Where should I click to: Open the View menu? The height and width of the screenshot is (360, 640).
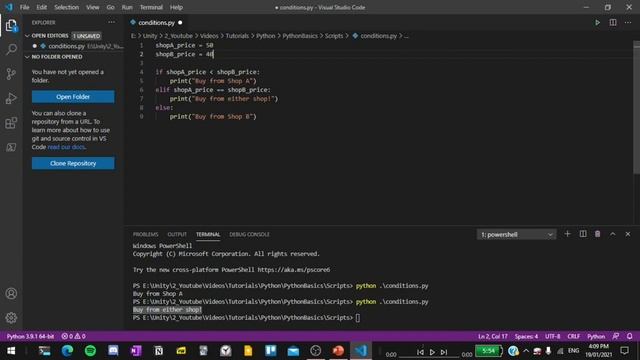[x=93, y=7]
